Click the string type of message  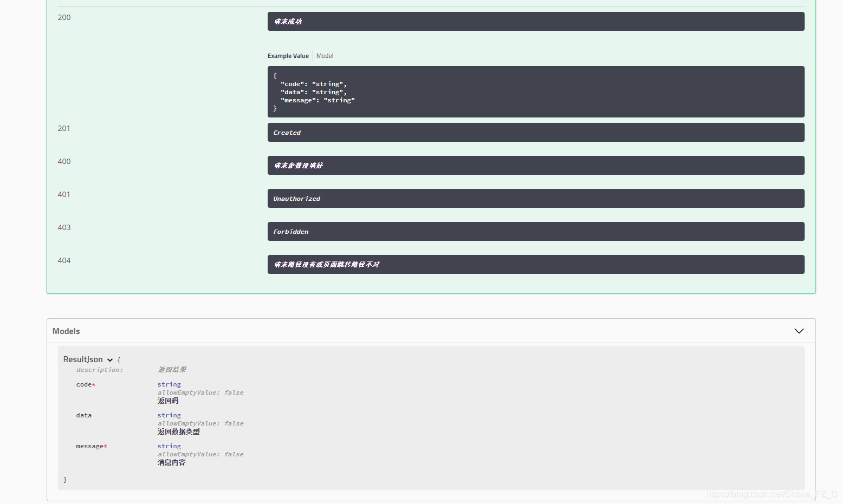tap(169, 446)
